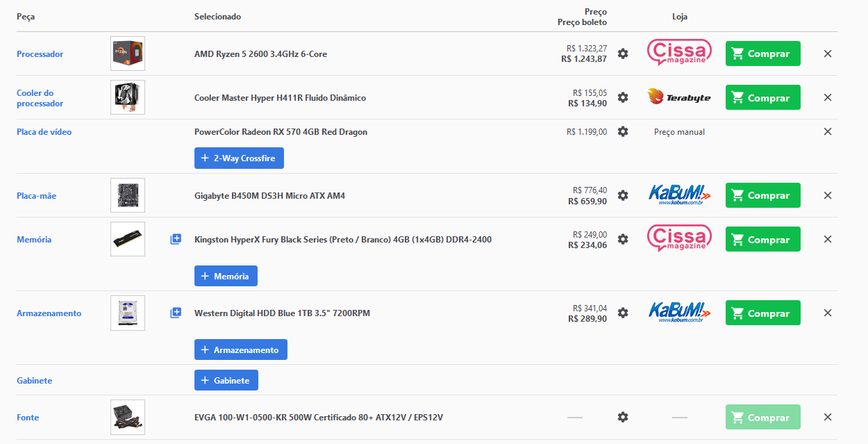Duplicate the Western Digital HDD item icon

[x=176, y=313]
